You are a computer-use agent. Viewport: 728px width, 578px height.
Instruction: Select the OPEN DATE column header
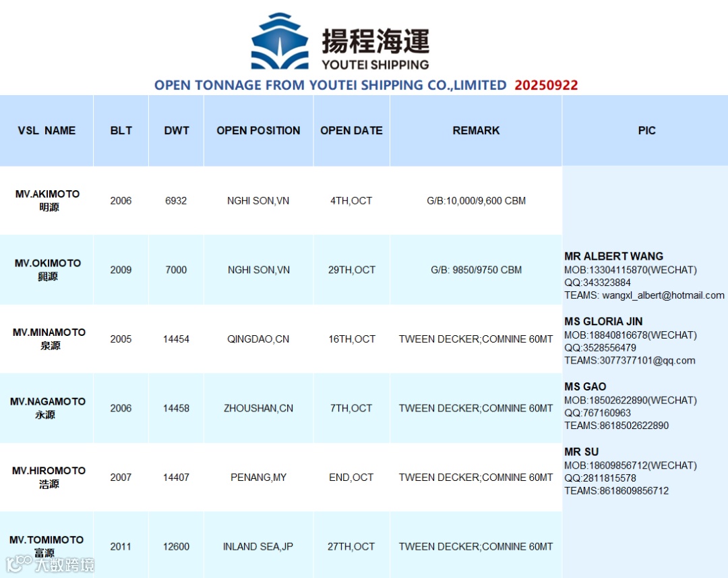[x=351, y=131]
